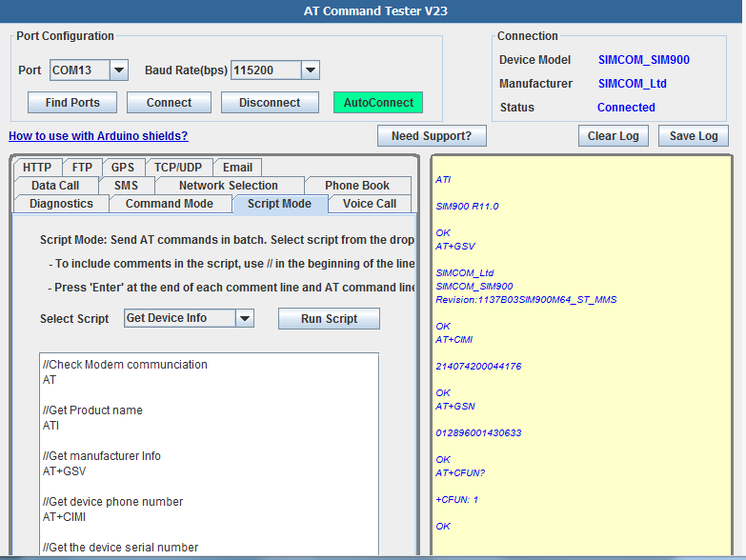Click the AT+CIMI entry in the log
This screenshot has width=746, height=560.
coord(454,339)
